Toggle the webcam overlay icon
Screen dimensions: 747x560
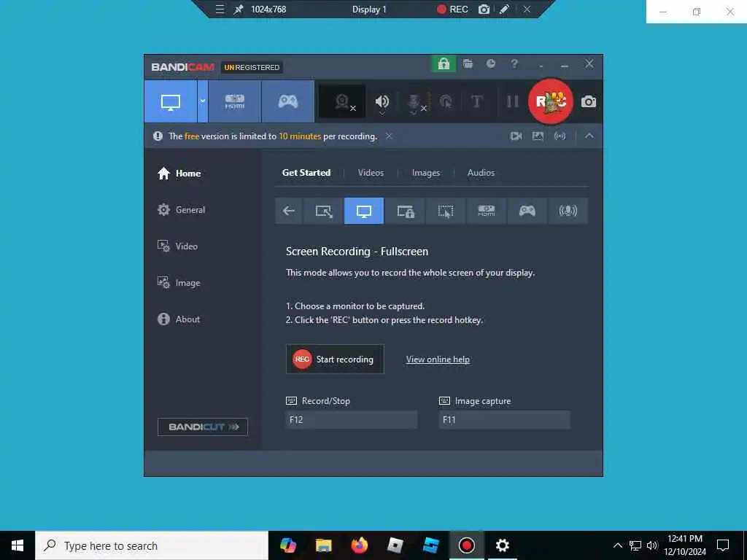342,101
